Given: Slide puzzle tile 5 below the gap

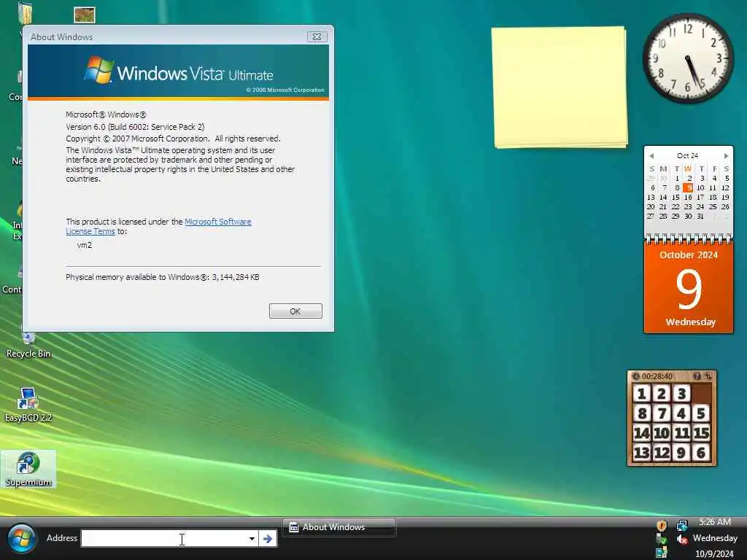Looking at the screenshot, I should pyautogui.click(x=701, y=413).
